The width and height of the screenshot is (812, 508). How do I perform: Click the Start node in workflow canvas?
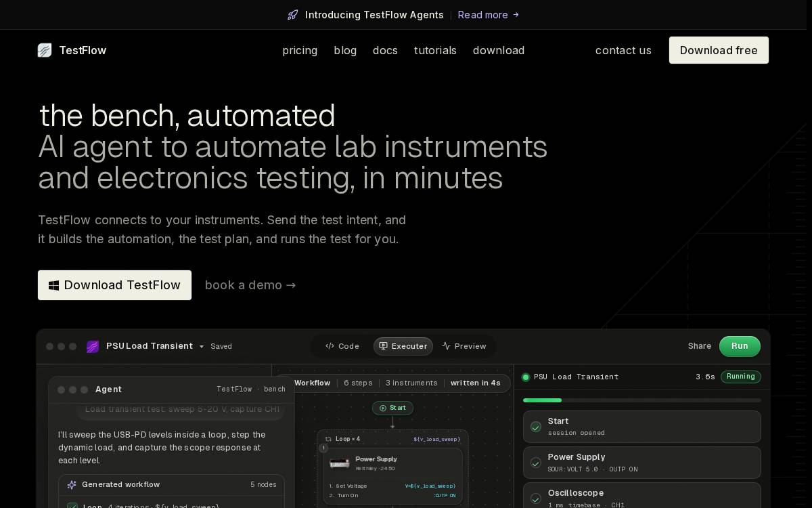point(392,408)
